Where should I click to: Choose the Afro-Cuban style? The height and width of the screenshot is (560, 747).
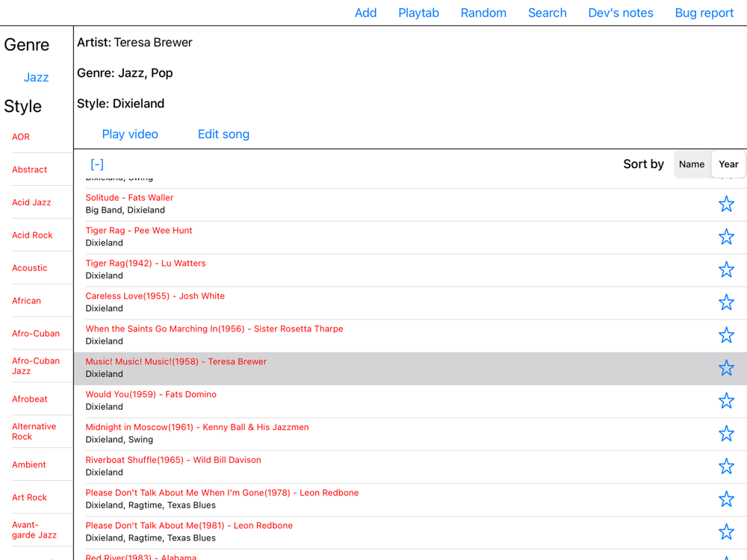(36, 334)
